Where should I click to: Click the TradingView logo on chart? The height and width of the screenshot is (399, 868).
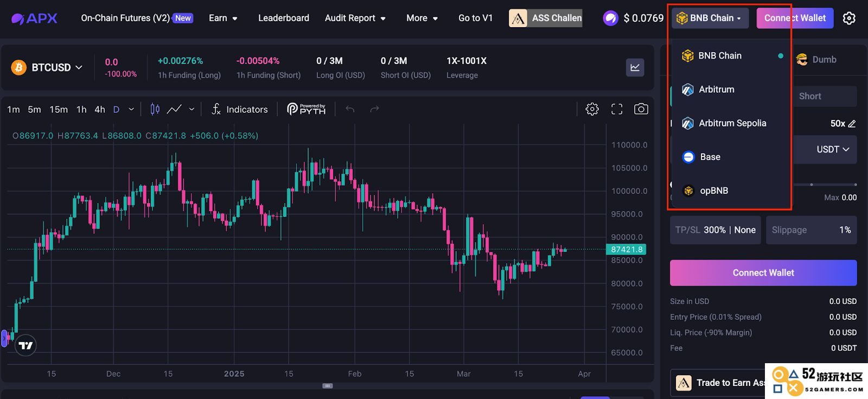pyautogui.click(x=25, y=345)
